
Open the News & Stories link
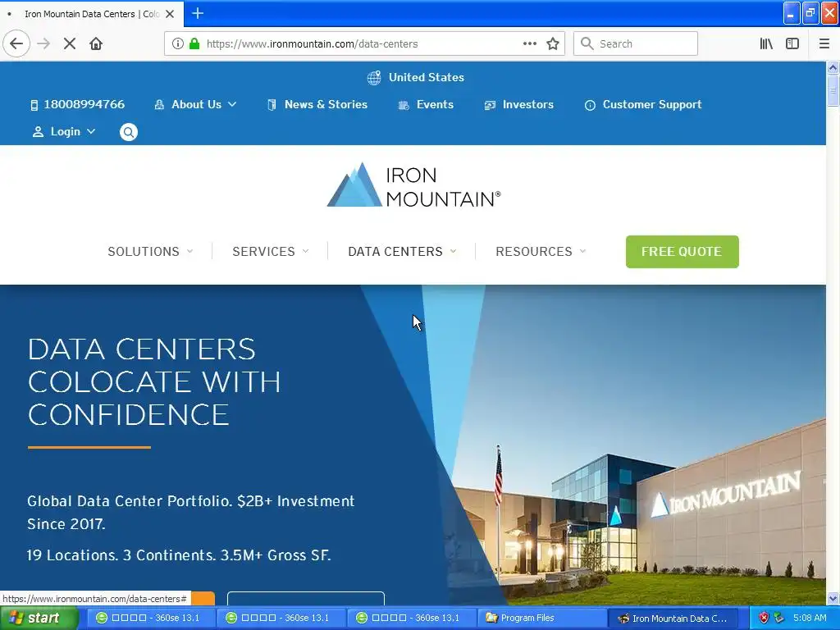click(x=326, y=104)
